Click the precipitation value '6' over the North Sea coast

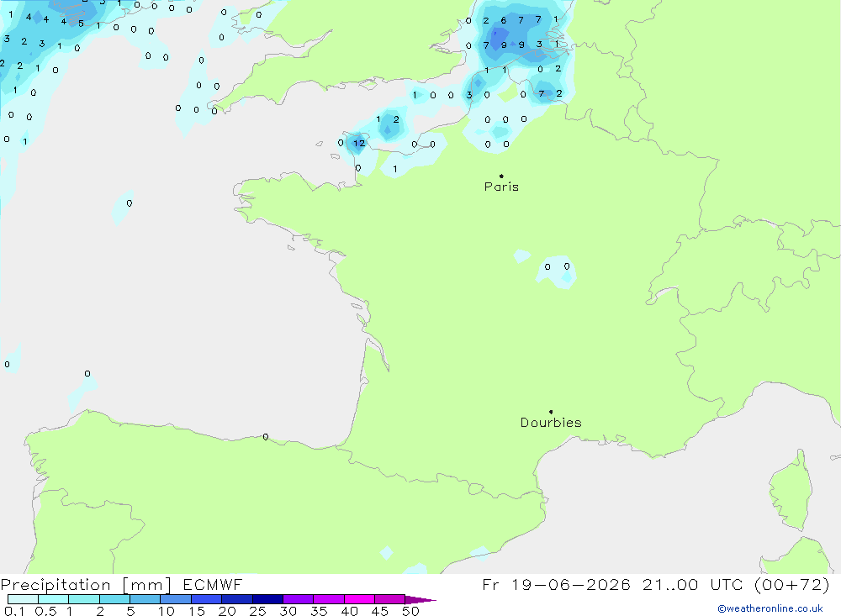pos(503,20)
